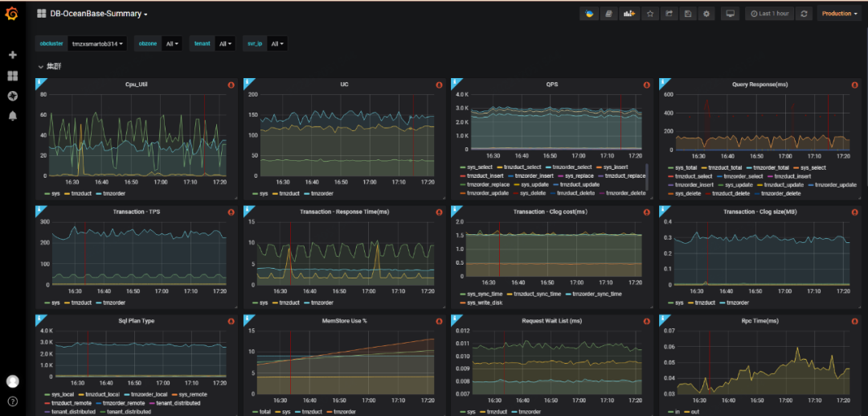Open the Create plus menu in sidebar
The height and width of the screenshot is (416, 868).
pos(12,55)
